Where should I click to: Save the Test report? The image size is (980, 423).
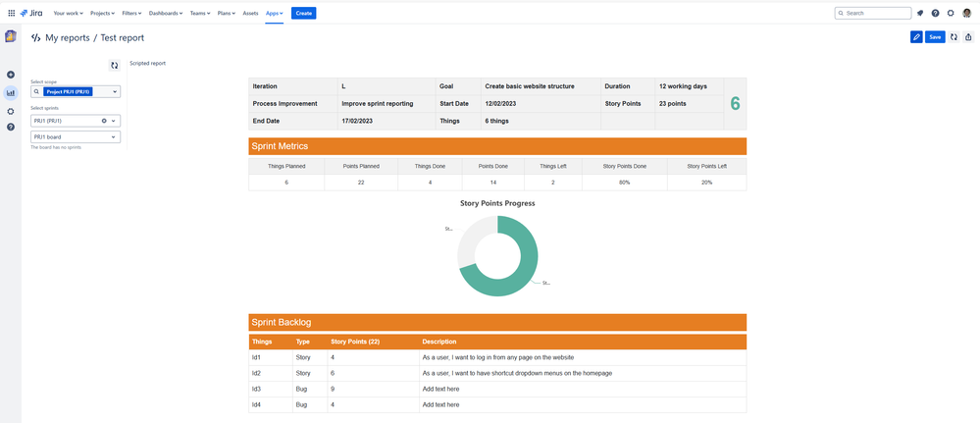[x=935, y=37]
